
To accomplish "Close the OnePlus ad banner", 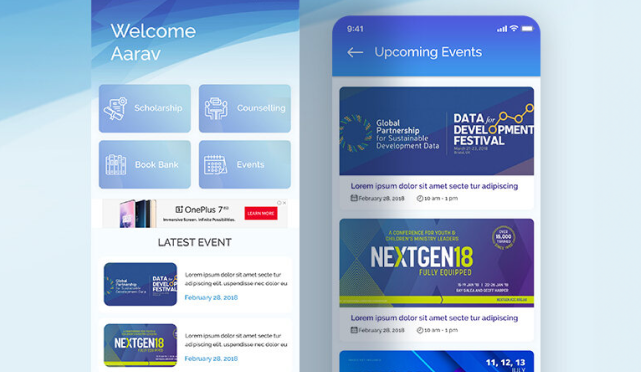I will 284,203.
